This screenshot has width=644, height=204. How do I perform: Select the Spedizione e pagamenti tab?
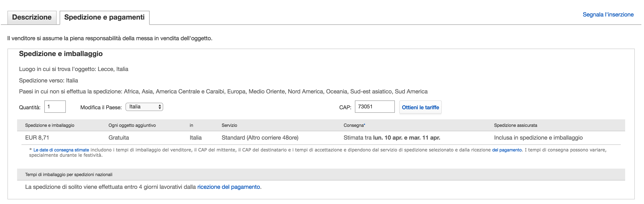coord(104,17)
